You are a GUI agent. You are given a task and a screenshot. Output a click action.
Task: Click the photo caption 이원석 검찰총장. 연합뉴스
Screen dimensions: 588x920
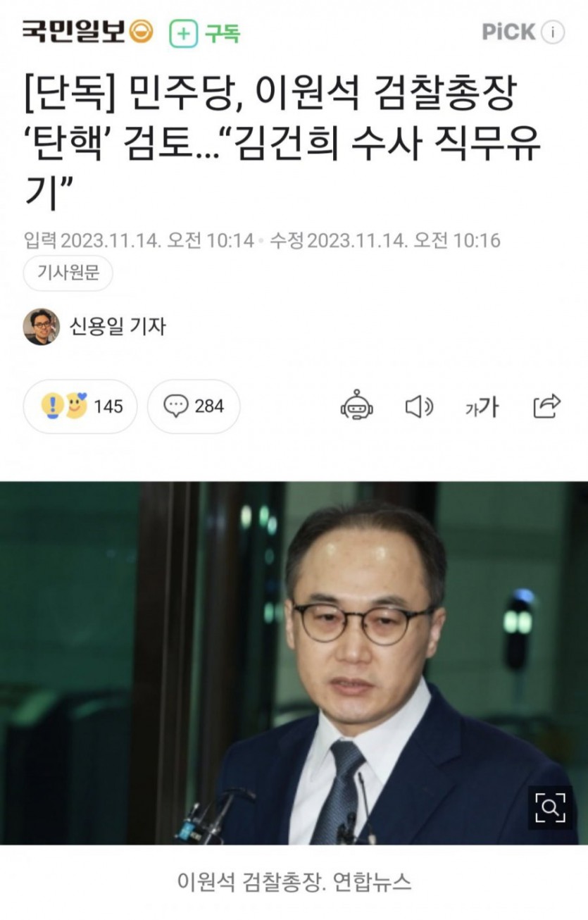coord(294,882)
